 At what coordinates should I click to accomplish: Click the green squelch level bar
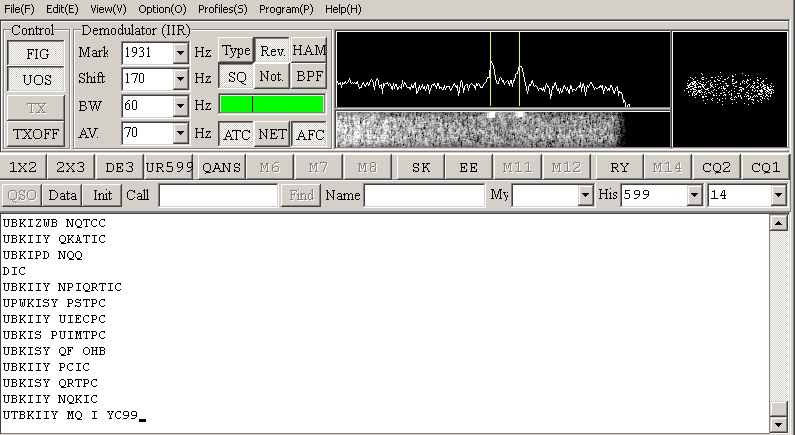[272, 104]
